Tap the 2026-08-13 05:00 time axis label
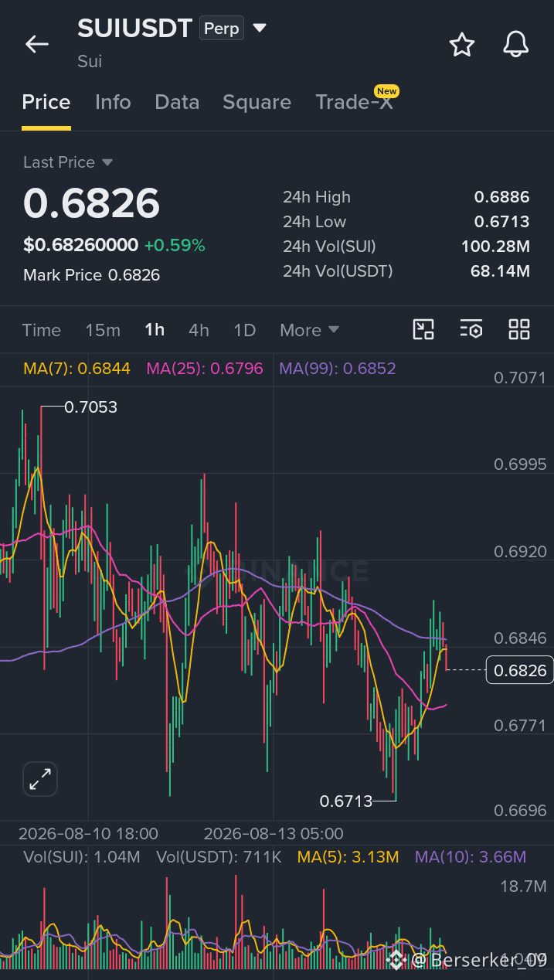554x980 pixels. 274,834
